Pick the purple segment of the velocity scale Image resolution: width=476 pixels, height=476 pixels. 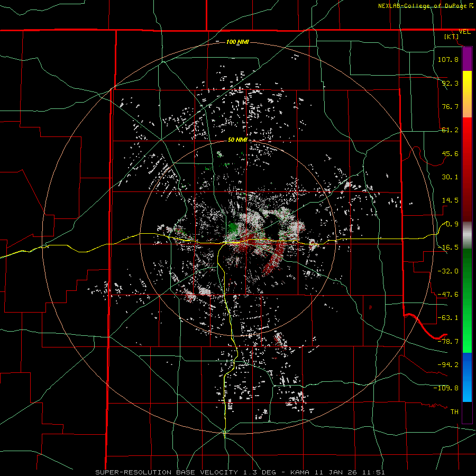click(x=467, y=59)
